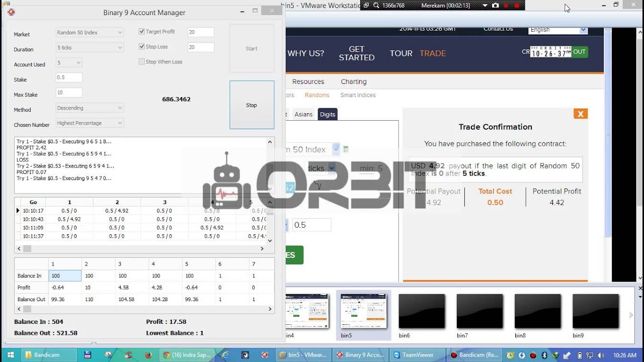Click the green OUT button

coord(580,52)
